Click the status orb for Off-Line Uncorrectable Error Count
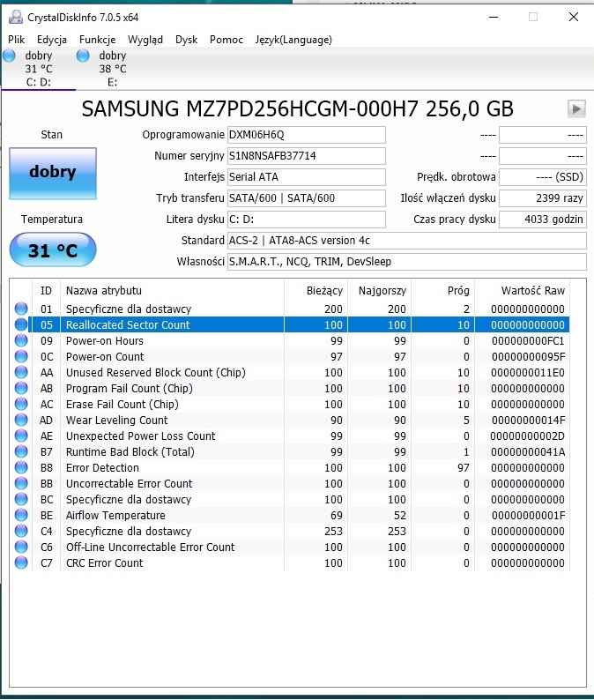The image size is (594, 700). [x=21, y=547]
